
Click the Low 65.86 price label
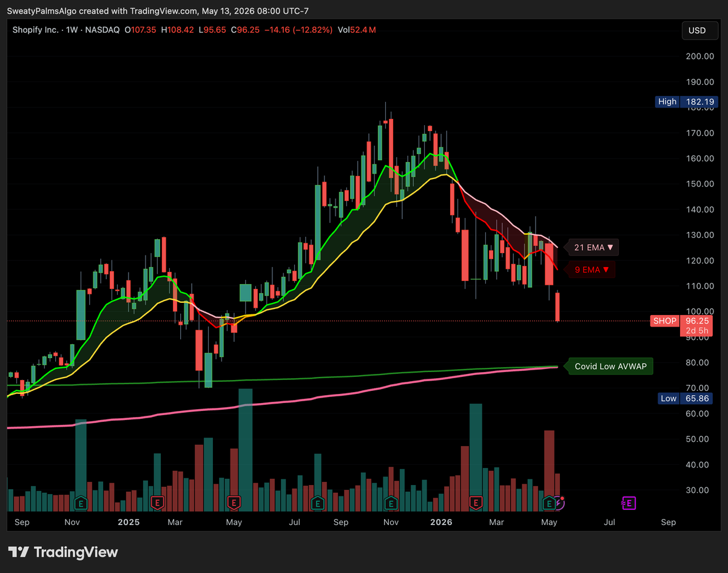684,398
